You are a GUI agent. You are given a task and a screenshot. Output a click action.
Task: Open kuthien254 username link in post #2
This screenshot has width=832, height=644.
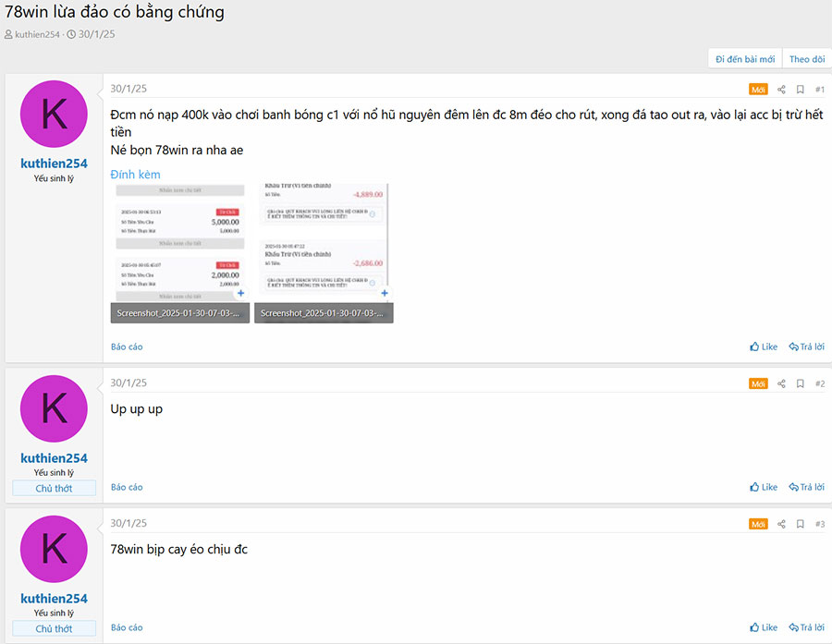pyautogui.click(x=54, y=458)
